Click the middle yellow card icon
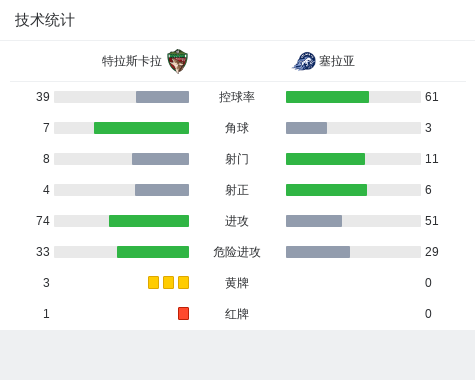Viewport: 475px width, 380px height. (x=168, y=282)
